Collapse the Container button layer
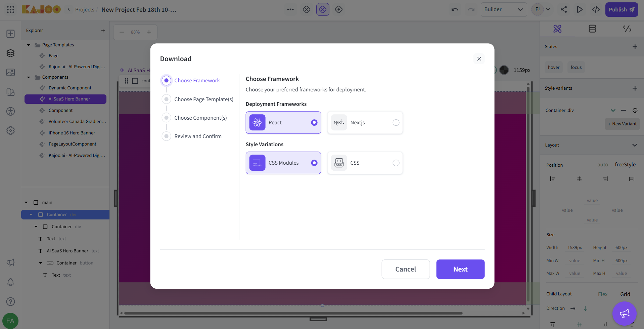644x329 pixels. click(x=41, y=263)
